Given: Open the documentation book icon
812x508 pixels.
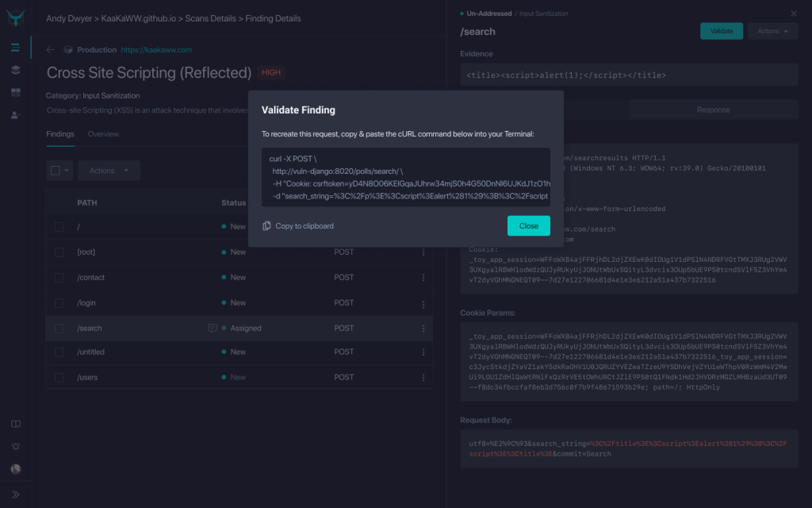Looking at the screenshot, I should click(x=15, y=424).
